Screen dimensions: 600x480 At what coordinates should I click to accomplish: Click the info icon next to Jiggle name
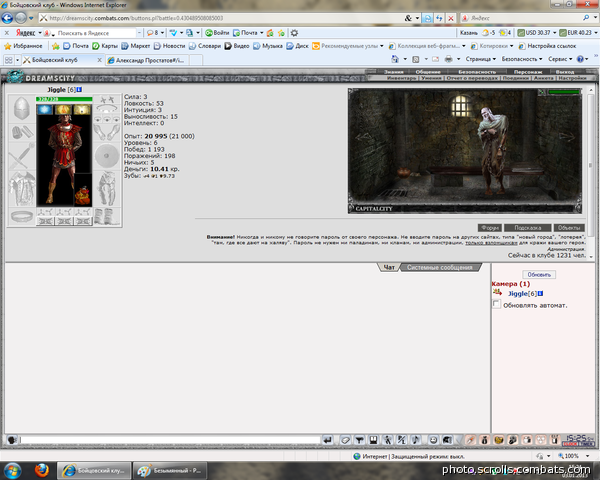(79, 90)
